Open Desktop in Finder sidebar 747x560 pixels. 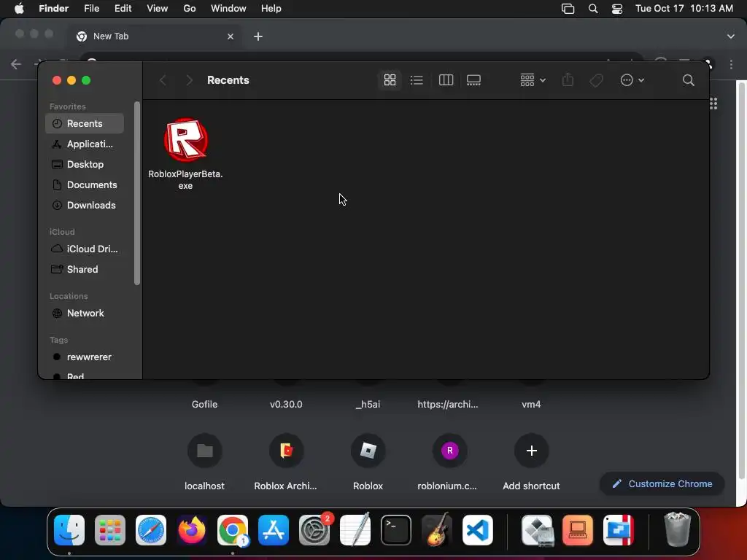tap(85, 164)
